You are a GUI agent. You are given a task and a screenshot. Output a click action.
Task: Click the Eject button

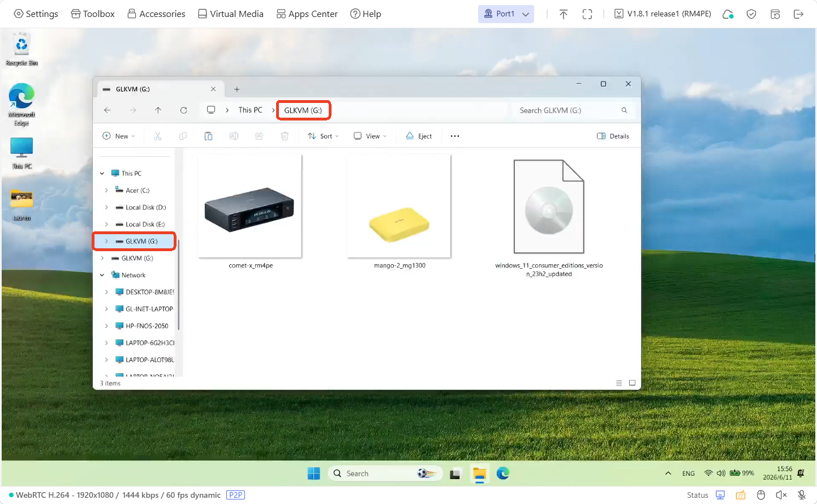click(419, 136)
